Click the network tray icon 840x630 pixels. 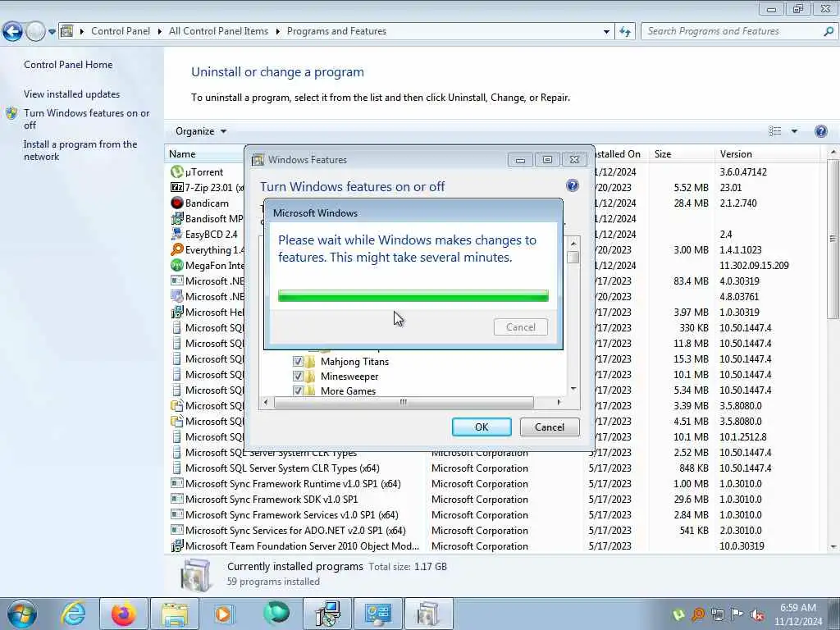coord(718,614)
